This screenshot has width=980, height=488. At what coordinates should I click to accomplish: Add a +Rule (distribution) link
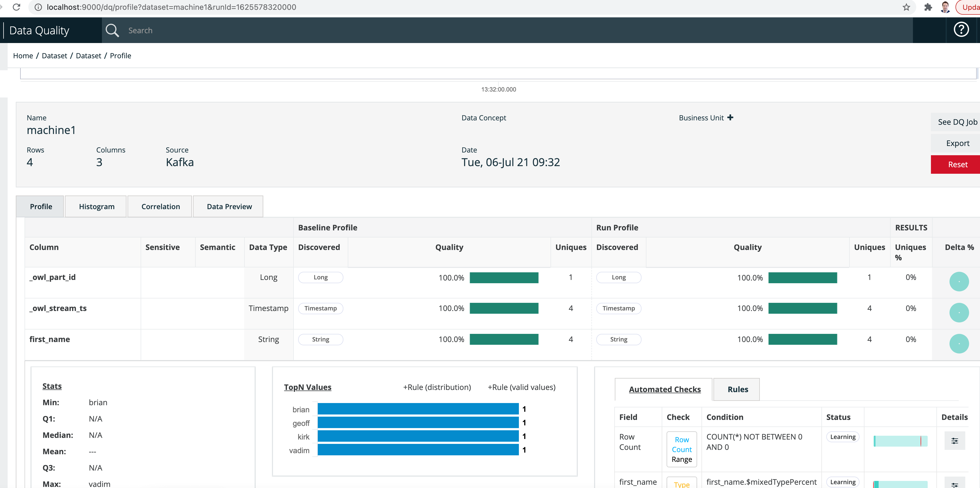pos(437,387)
